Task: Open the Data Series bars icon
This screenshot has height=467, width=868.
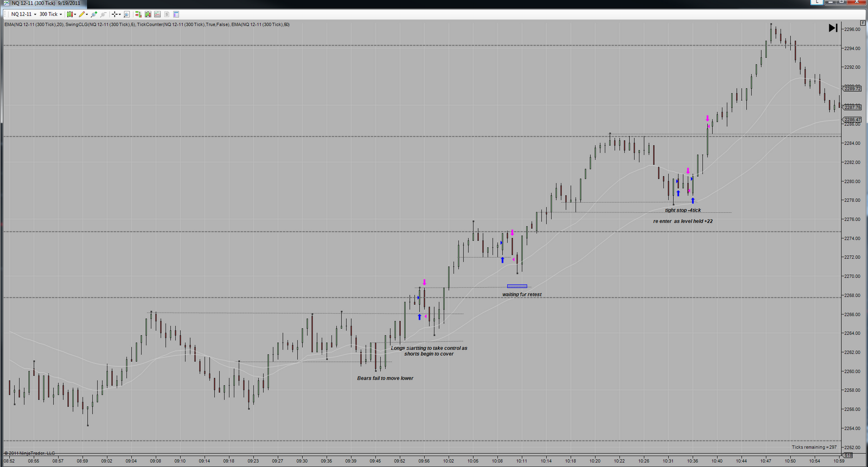Action: coord(148,14)
